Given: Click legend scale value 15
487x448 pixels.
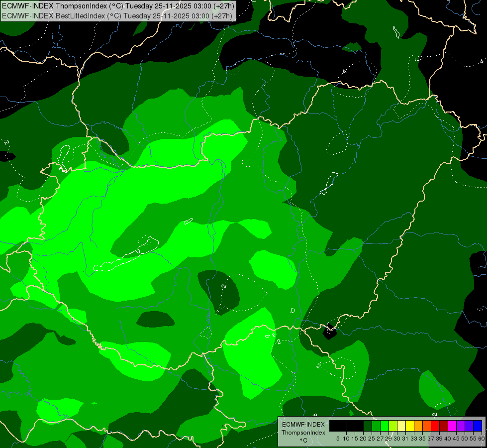Looking at the screenshot, I should [355, 439].
